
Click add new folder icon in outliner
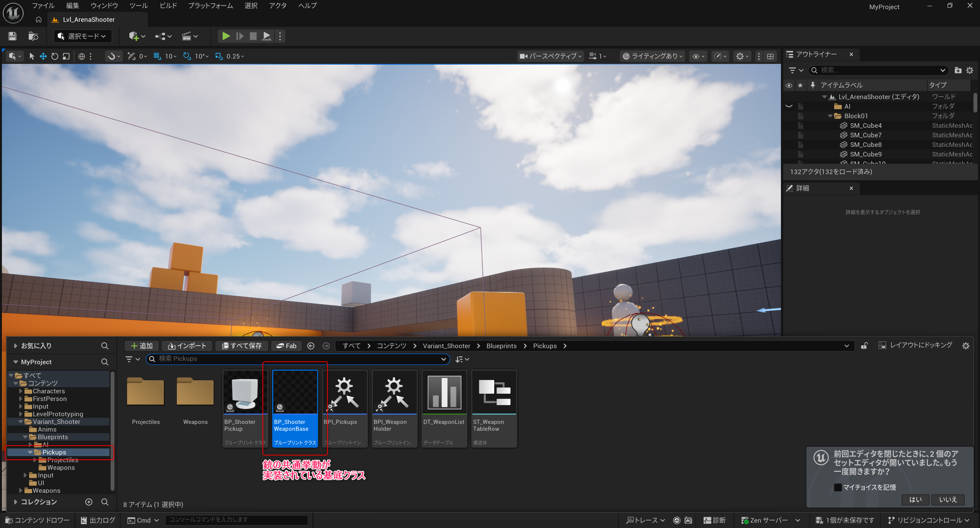tap(958, 70)
